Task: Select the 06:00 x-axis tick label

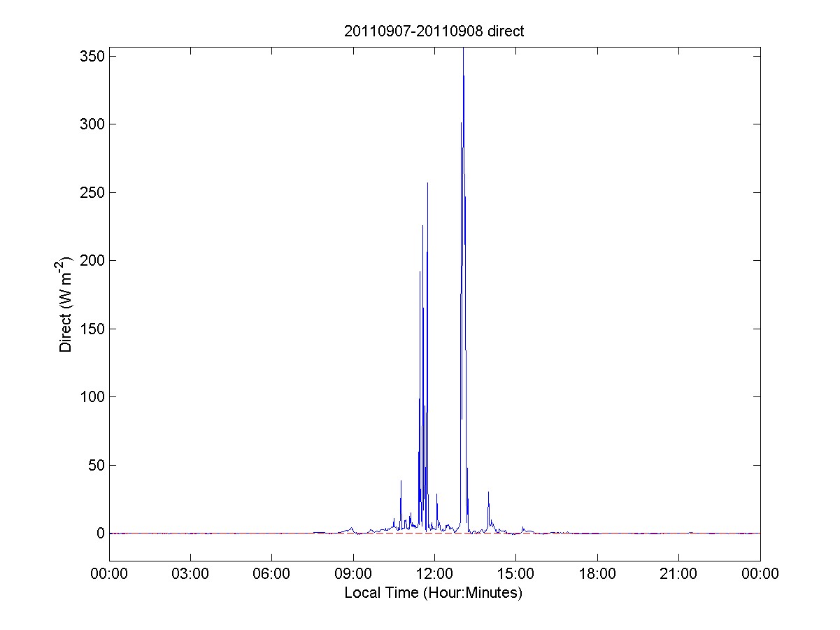Action: (x=271, y=574)
